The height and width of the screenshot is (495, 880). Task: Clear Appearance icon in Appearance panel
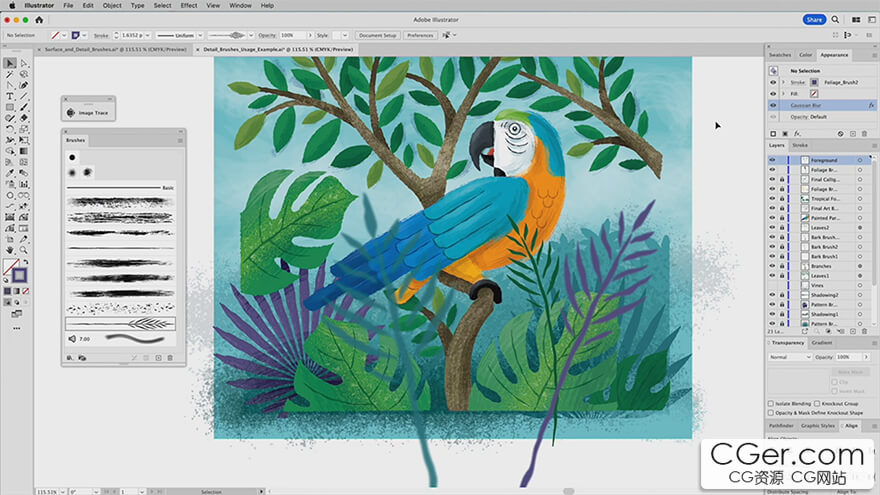[x=840, y=134]
